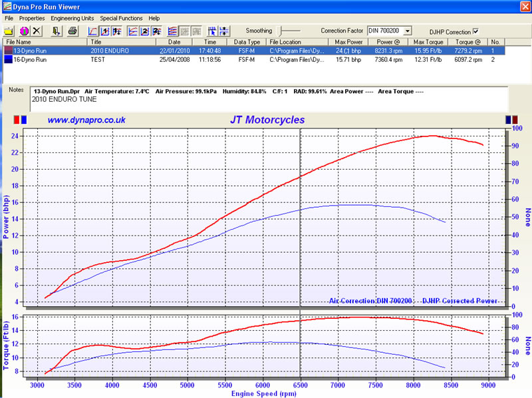The height and width of the screenshot is (398, 532).
Task: Select the graph 1 icon with up-down arrow
Action: pyautogui.click(x=117, y=31)
